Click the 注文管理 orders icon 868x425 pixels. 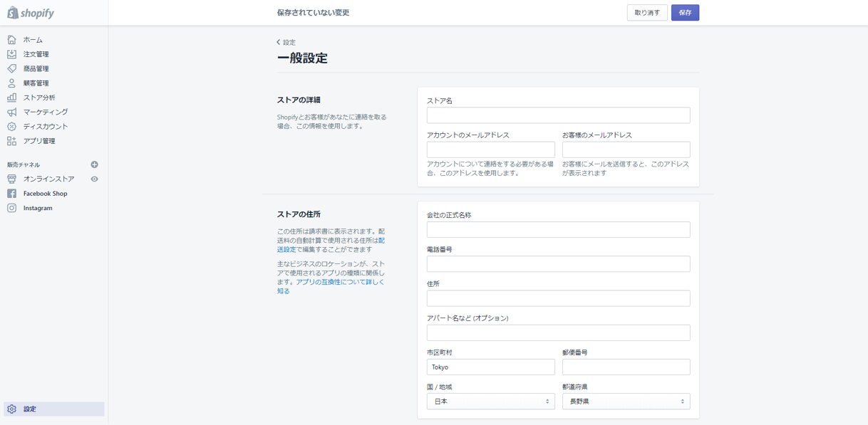click(x=11, y=54)
